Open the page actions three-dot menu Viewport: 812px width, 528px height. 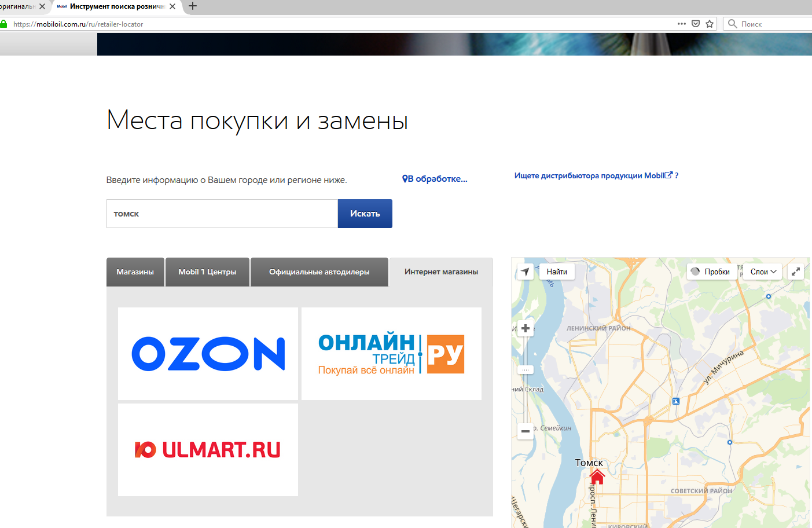682,24
